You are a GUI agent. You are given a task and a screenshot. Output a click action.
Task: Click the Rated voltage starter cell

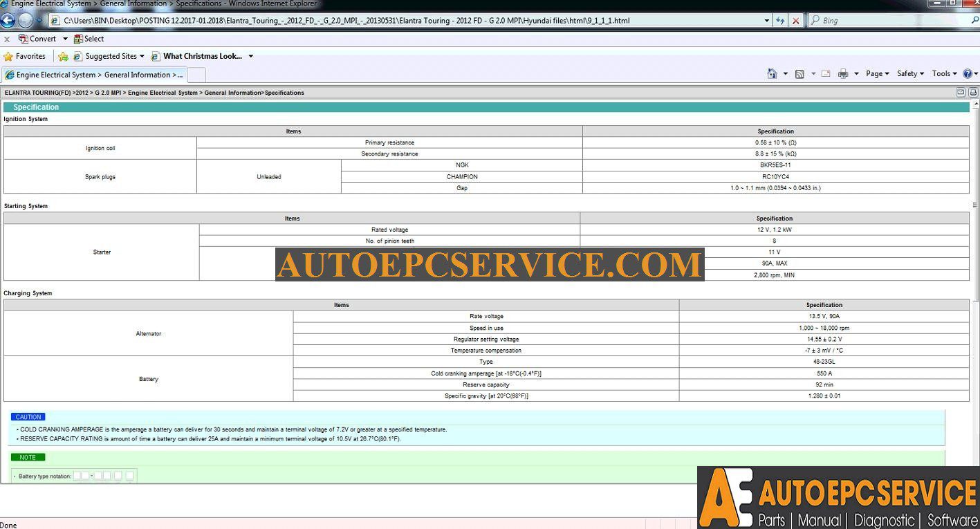pyautogui.click(x=389, y=230)
